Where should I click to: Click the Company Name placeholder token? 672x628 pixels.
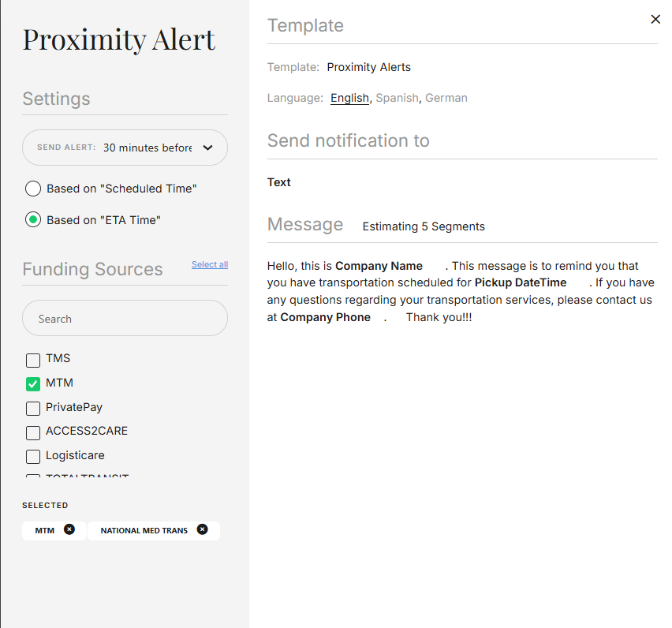379,266
